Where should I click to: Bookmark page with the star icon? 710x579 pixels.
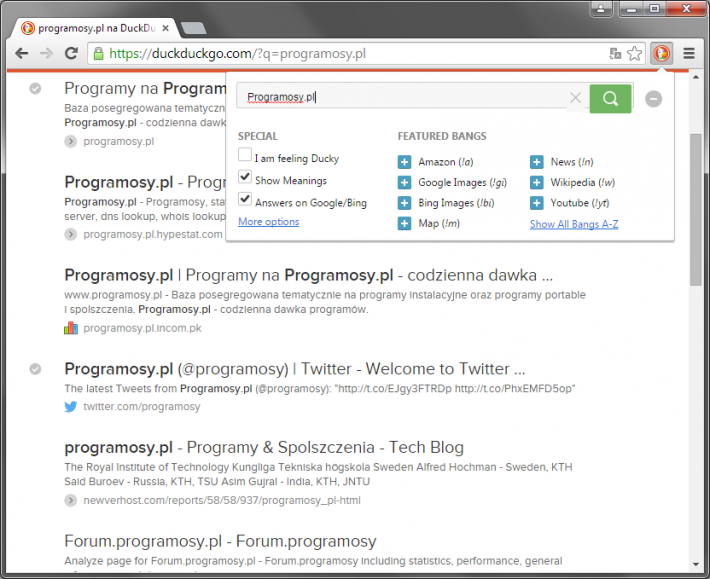(634, 53)
